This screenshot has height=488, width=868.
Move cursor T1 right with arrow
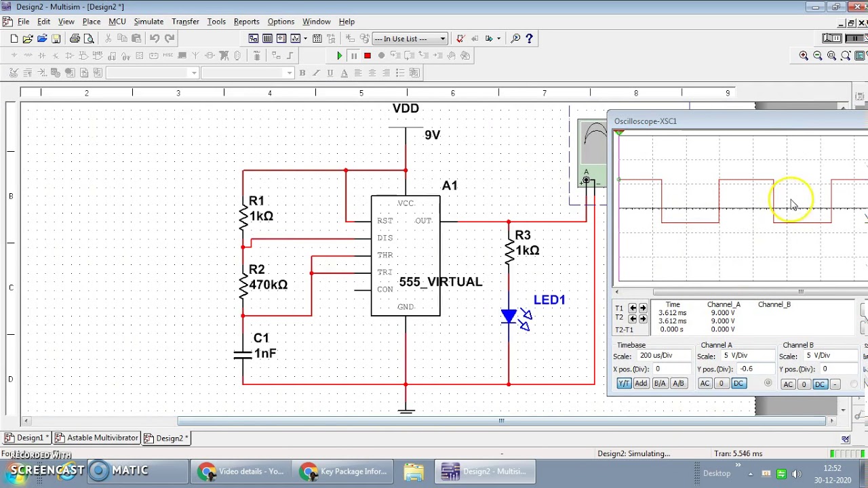pyautogui.click(x=643, y=308)
